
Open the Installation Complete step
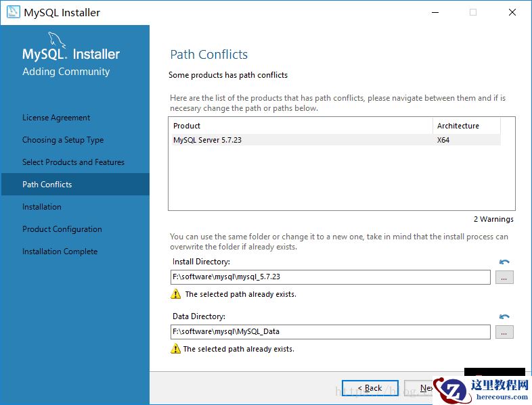coord(60,252)
